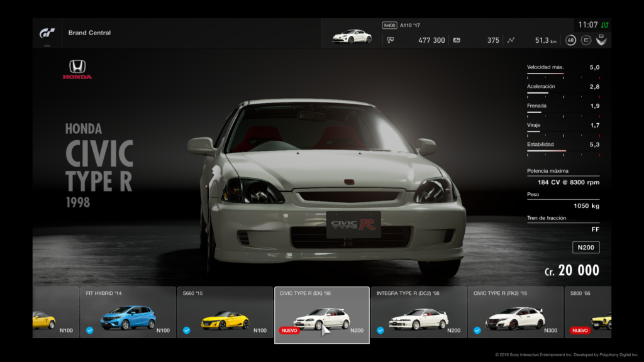Viewport: 644px width, 362px height.
Task: Click the price Cr. 20 000
Action: click(572, 270)
